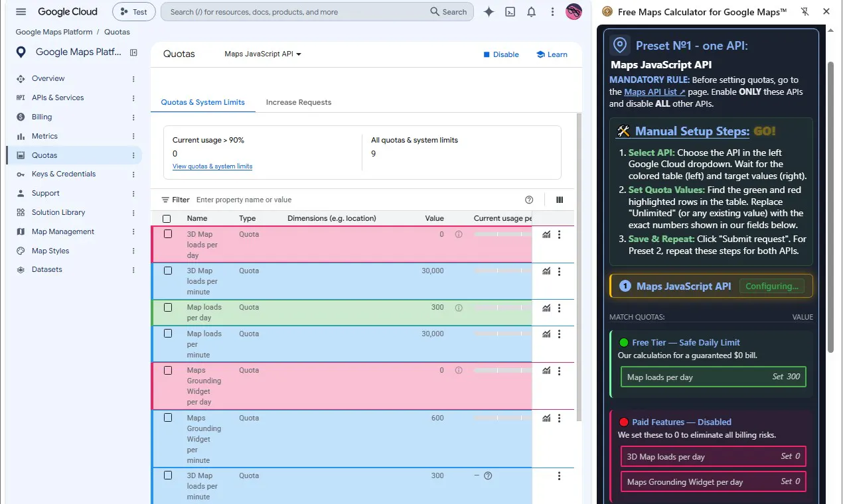Click the Map loads per day usage bar
The image size is (843, 504).
coord(503,308)
